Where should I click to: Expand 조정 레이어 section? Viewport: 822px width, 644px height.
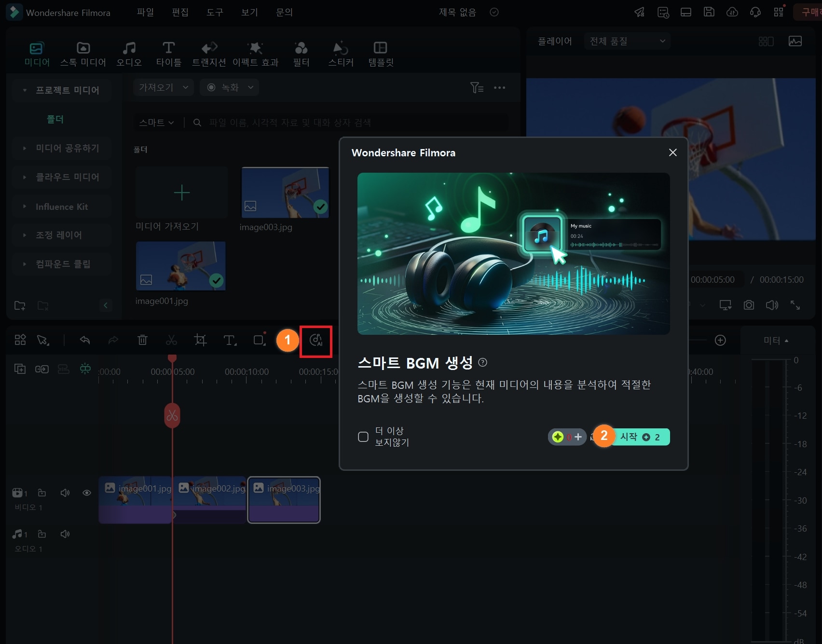point(25,235)
